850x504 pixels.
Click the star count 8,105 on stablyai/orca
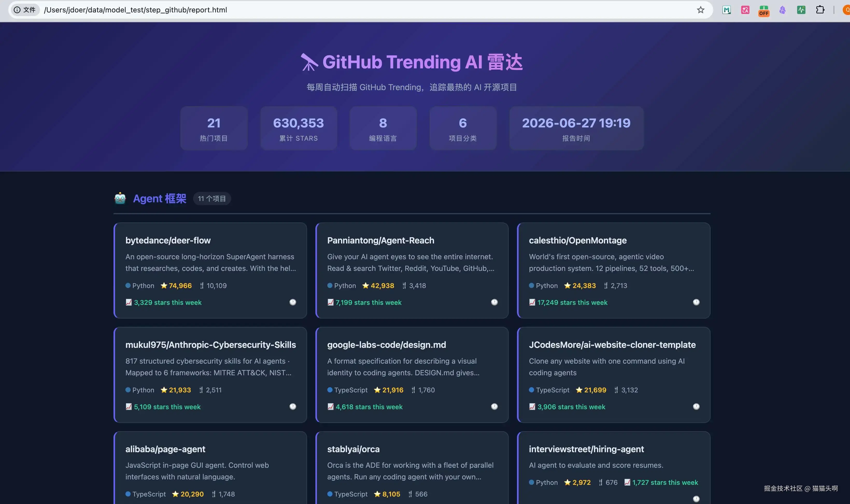click(x=391, y=494)
